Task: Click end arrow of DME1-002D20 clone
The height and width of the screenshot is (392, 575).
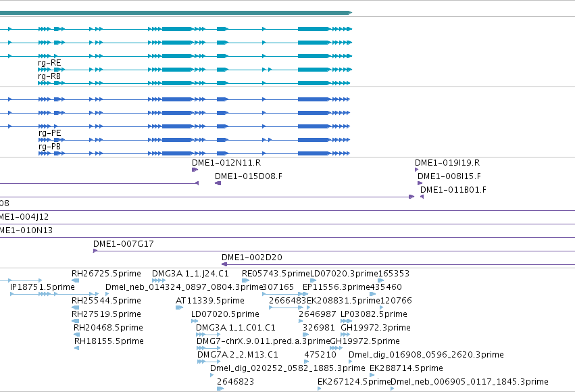Action: tap(224, 264)
